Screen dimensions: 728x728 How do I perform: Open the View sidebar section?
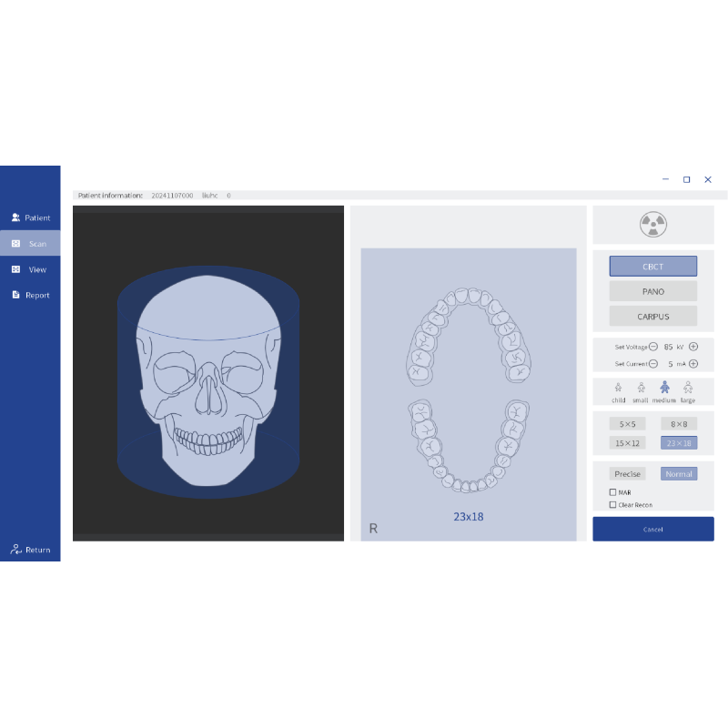click(x=30, y=269)
